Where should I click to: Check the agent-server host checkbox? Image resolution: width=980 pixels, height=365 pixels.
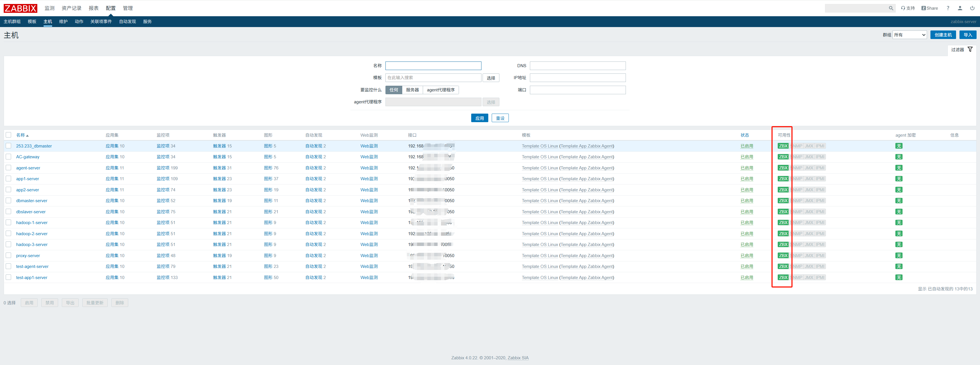coord(8,168)
